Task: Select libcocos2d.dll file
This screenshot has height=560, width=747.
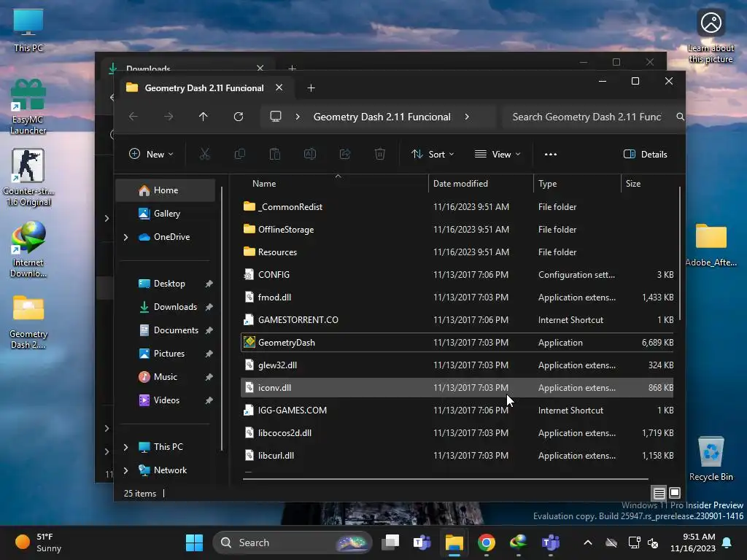Action: (457, 433)
